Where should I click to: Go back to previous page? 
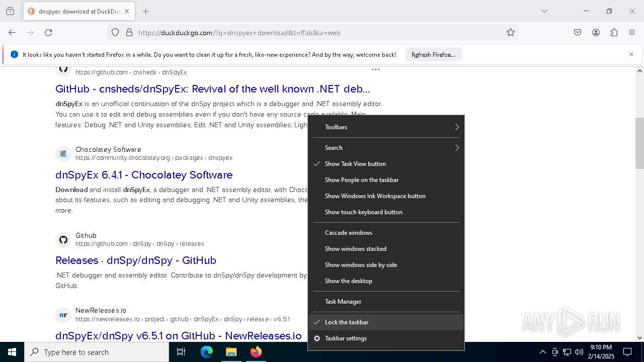[12, 33]
